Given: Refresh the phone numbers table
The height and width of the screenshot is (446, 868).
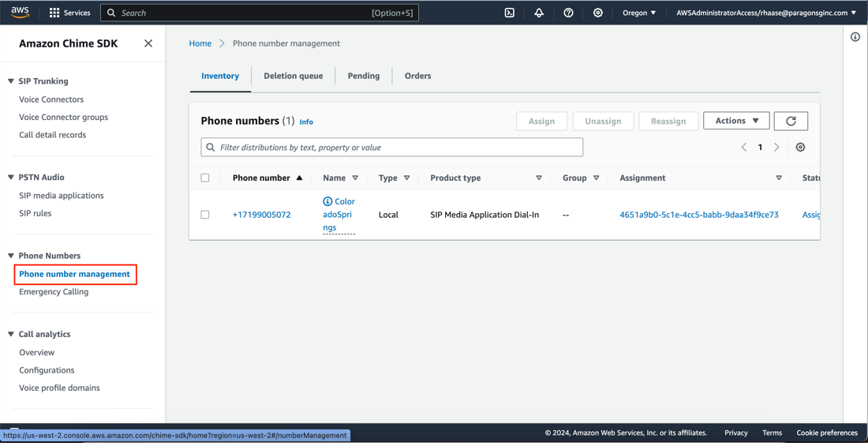Looking at the screenshot, I should click(x=791, y=121).
